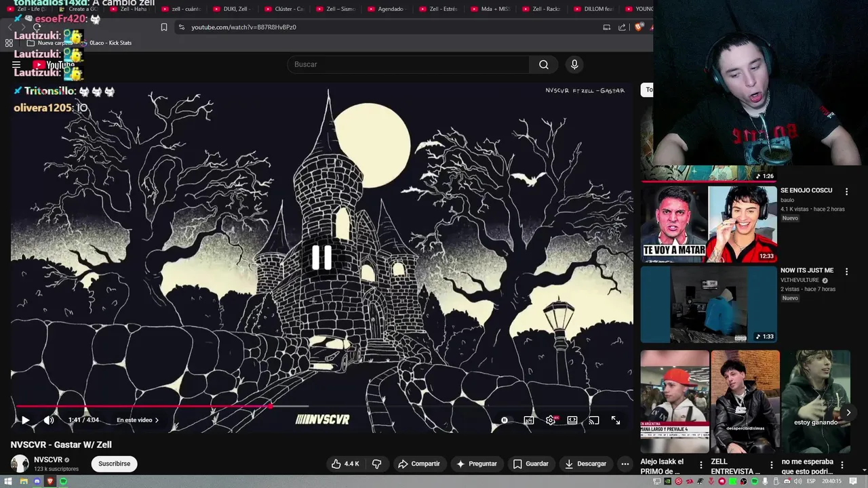Open options for 'ZELL ENTREVISTA' short
868x488 pixels.
tap(772, 465)
